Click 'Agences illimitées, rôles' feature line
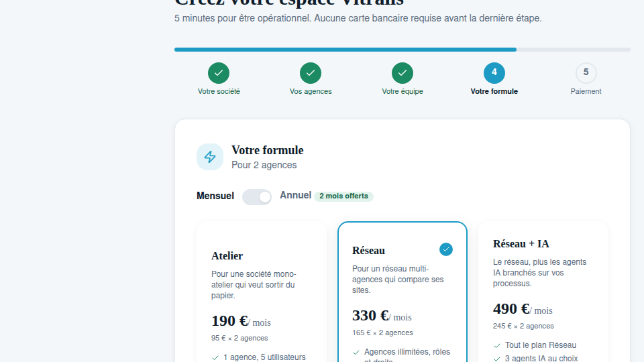Viewport: 644px width, 362px height. pyautogui.click(x=407, y=352)
